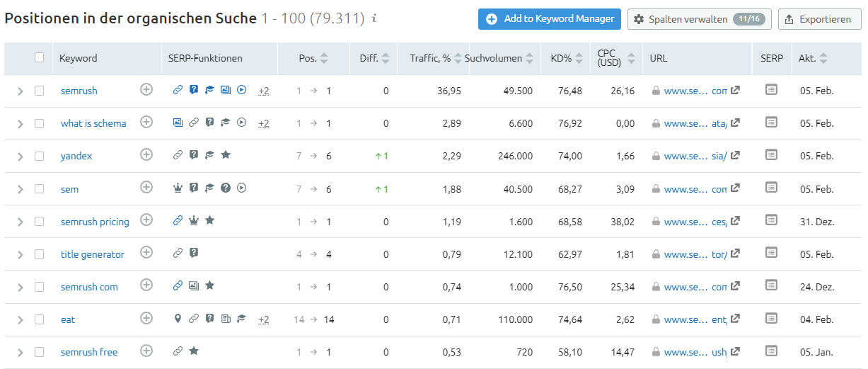Click star icon in semrush free row
The image size is (868, 369).
click(x=194, y=350)
